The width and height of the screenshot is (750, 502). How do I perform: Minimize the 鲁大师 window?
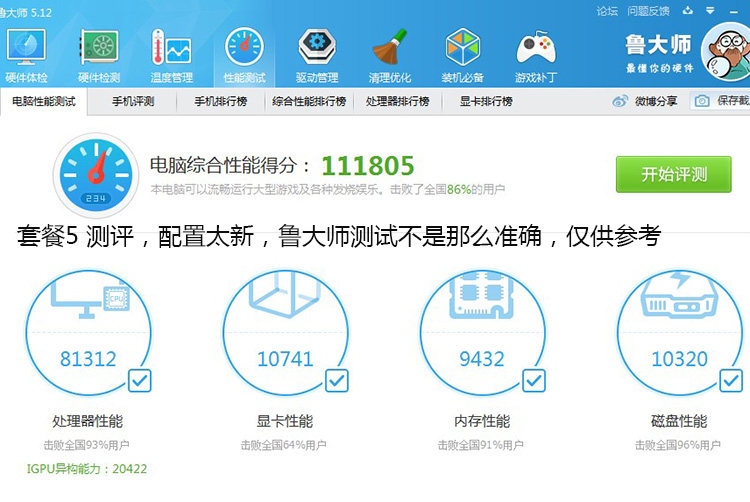pyautogui.click(x=734, y=11)
